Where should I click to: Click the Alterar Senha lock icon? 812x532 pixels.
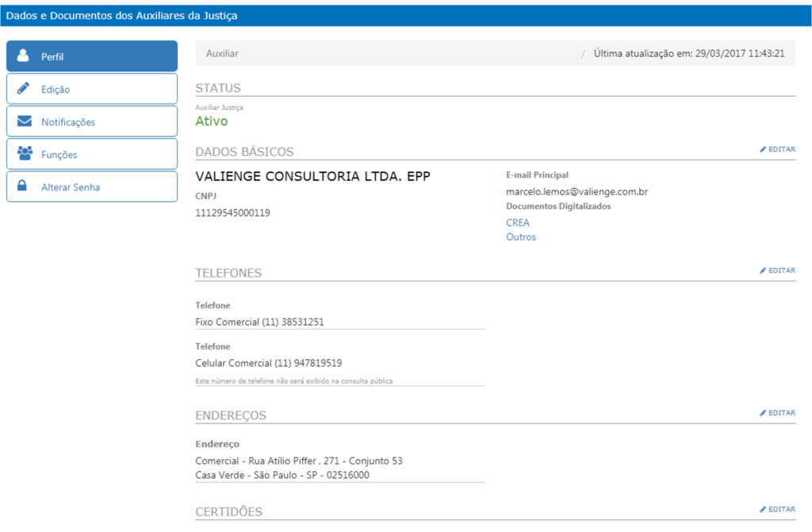click(21, 186)
